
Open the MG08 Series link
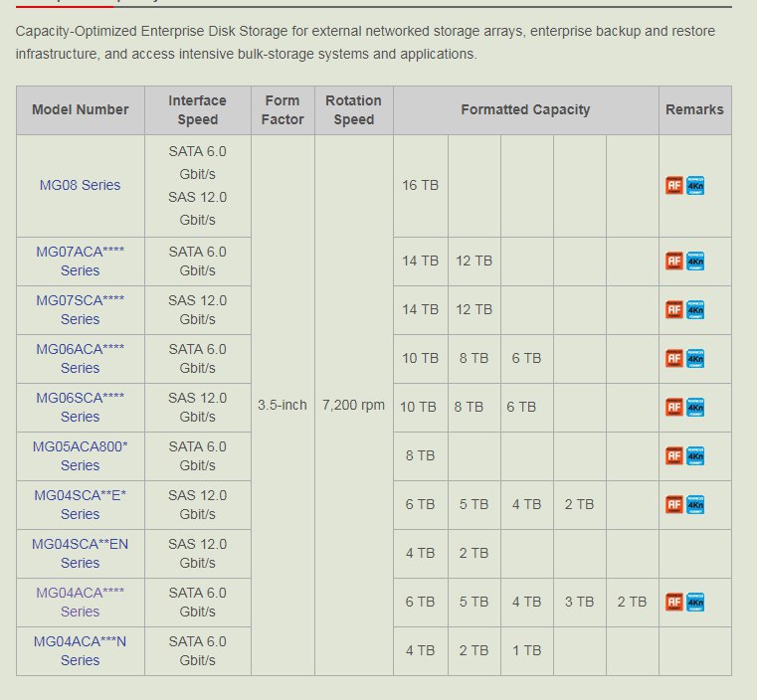(80, 185)
